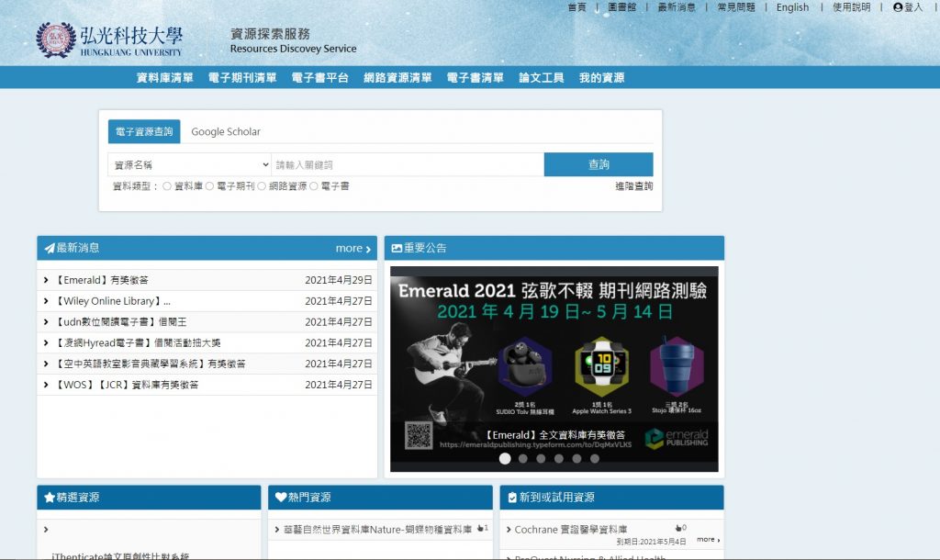Click the chevron before Cochrane 實證醫學資料庫
The width and height of the screenshot is (940, 560).
(x=509, y=530)
